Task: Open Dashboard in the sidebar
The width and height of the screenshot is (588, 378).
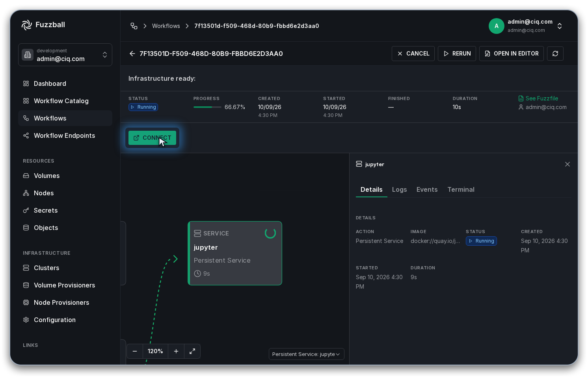Action: coord(65,83)
